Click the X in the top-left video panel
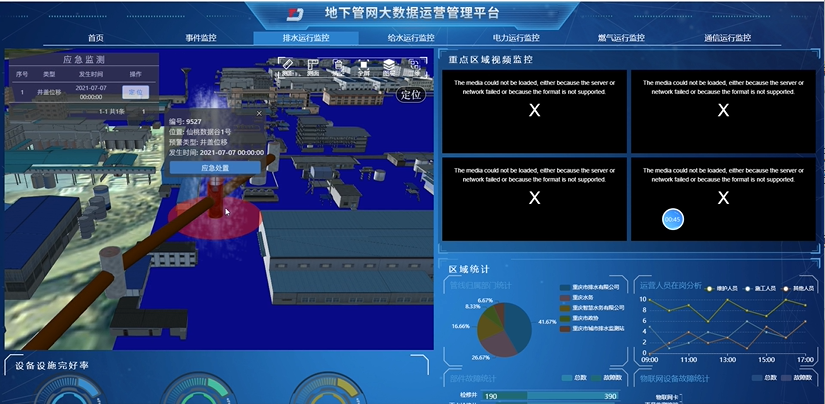Image resolution: width=825 pixels, height=404 pixels. click(534, 110)
